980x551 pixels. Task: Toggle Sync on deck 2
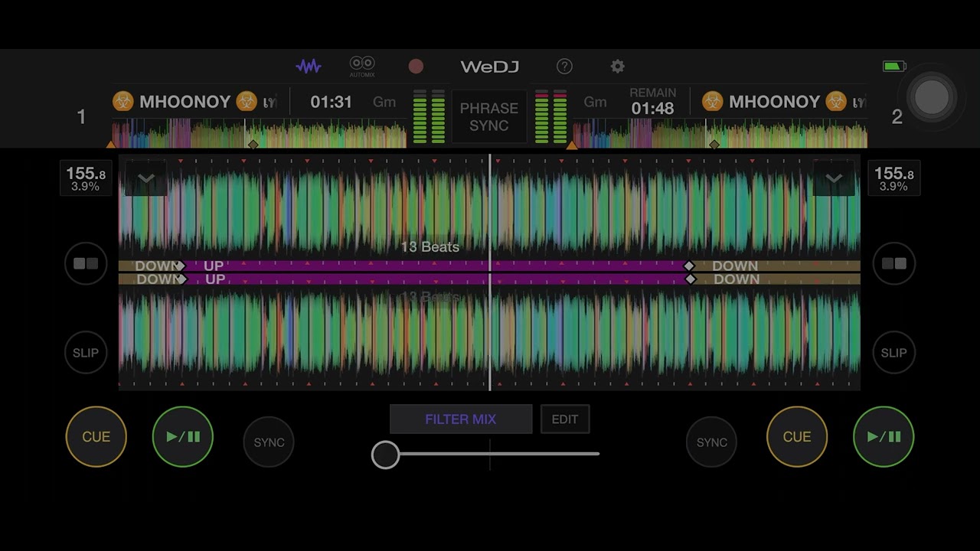click(x=711, y=442)
